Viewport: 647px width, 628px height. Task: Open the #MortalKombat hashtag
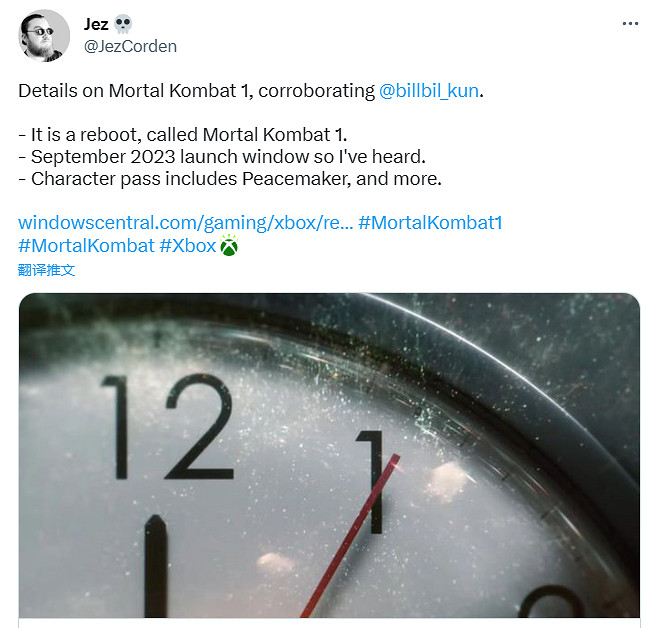86,246
